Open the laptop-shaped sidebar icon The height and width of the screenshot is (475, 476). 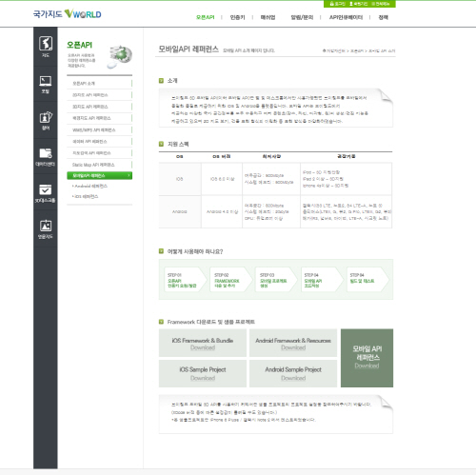(x=46, y=85)
